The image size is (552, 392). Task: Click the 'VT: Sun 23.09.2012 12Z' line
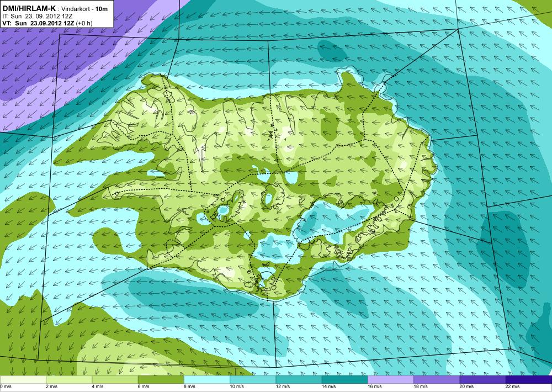pos(39,23)
